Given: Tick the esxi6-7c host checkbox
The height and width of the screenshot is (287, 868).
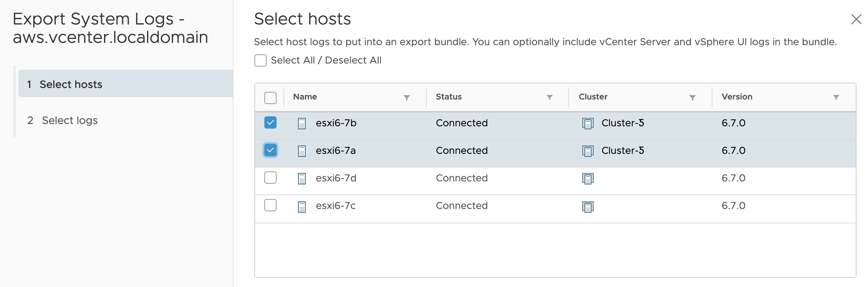Looking at the screenshot, I should [270, 205].
